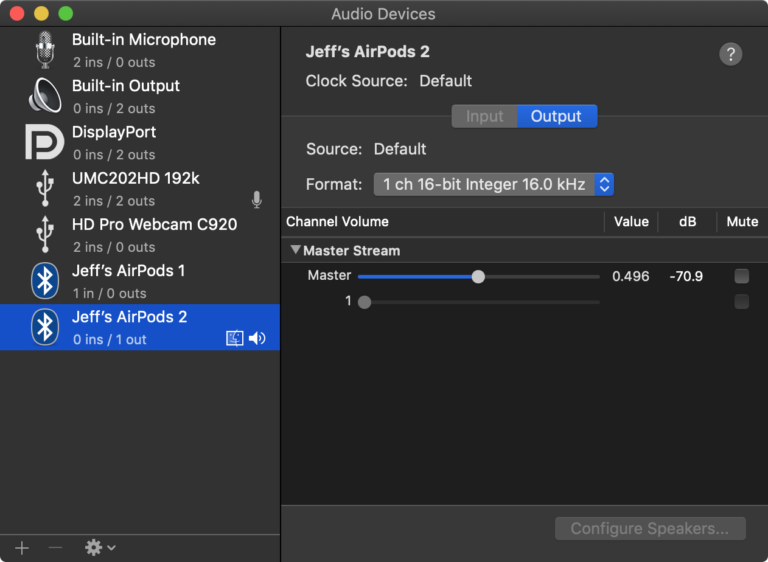Click the Built-in Output speaker icon

(45, 96)
